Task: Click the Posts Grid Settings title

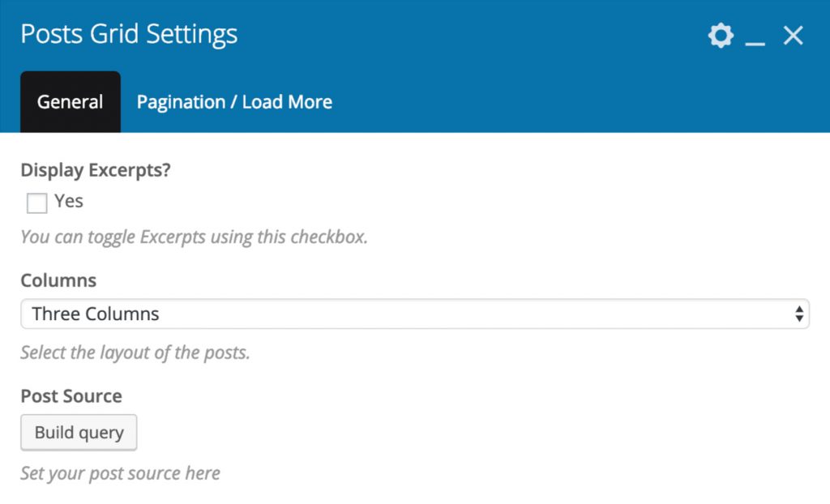Action: tap(129, 34)
